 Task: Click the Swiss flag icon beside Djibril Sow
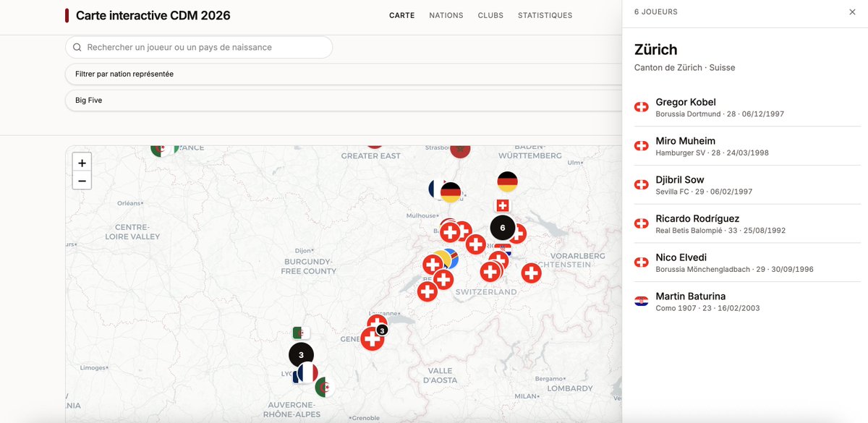641,185
